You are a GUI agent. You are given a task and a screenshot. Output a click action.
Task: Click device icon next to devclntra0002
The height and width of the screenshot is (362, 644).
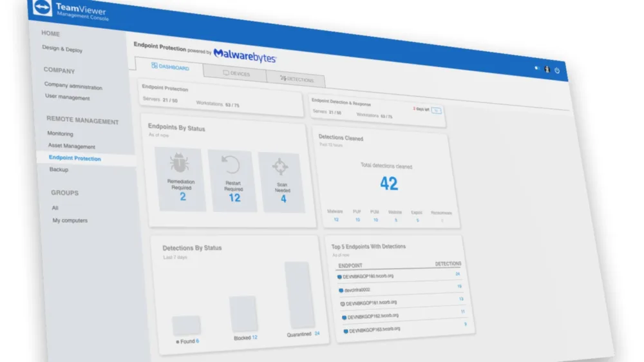(341, 291)
